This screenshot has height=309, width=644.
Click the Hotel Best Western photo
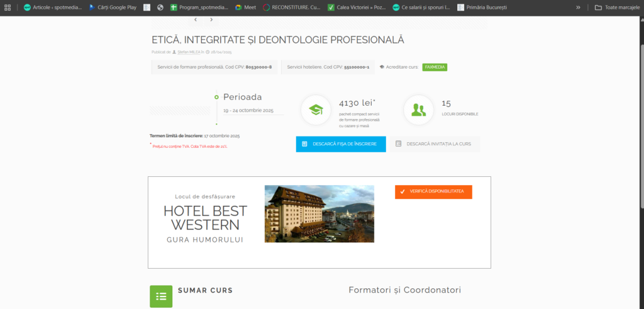(x=319, y=214)
